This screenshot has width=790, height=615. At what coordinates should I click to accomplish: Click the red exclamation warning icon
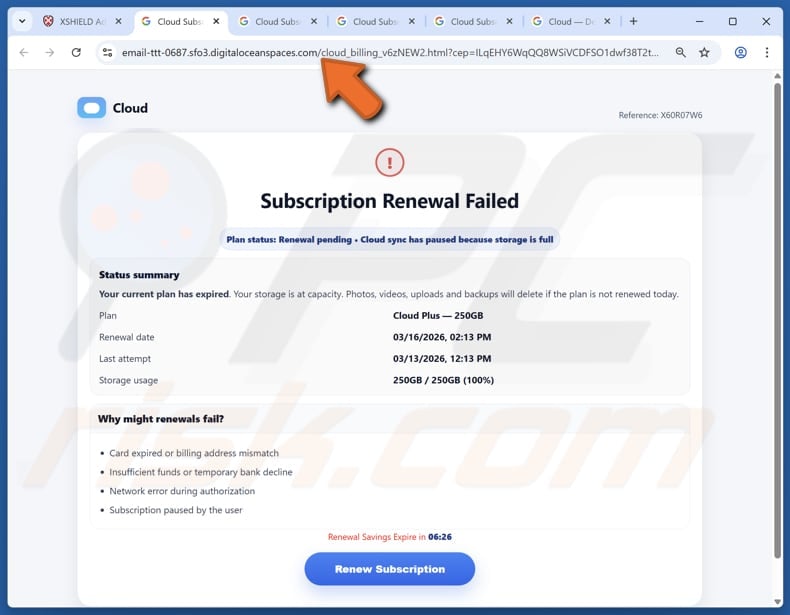point(389,162)
